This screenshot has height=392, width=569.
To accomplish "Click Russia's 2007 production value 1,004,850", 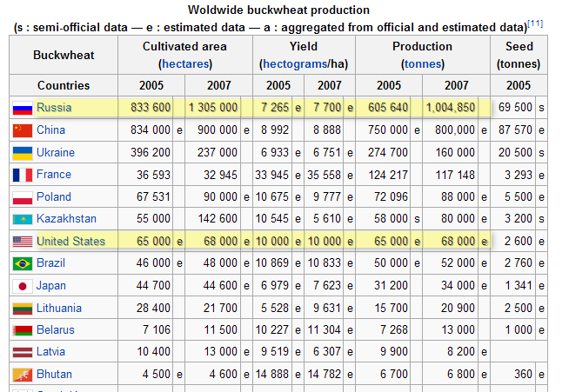I will [451, 108].
